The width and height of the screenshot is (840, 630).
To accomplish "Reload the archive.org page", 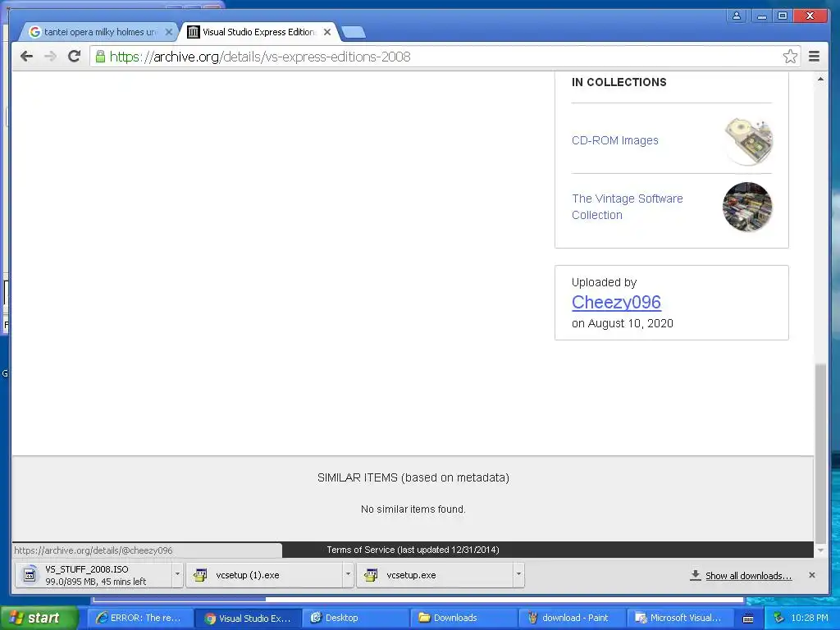I will click(74, 57).
